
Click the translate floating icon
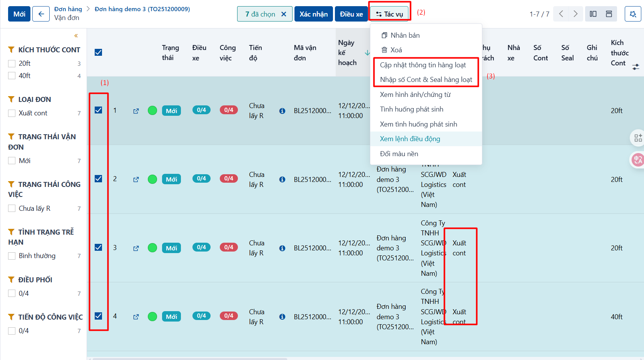point(638,160)
